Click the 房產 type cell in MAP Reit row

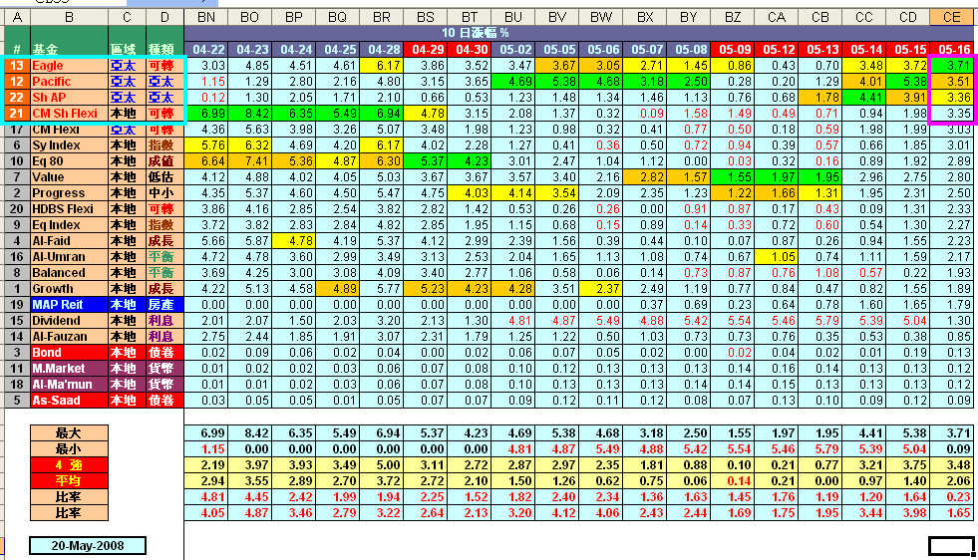(164, 304)
